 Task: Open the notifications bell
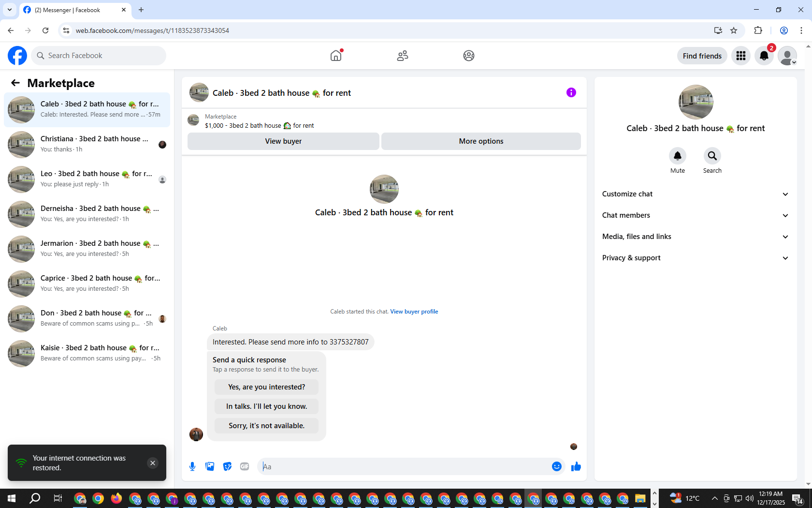764,56
